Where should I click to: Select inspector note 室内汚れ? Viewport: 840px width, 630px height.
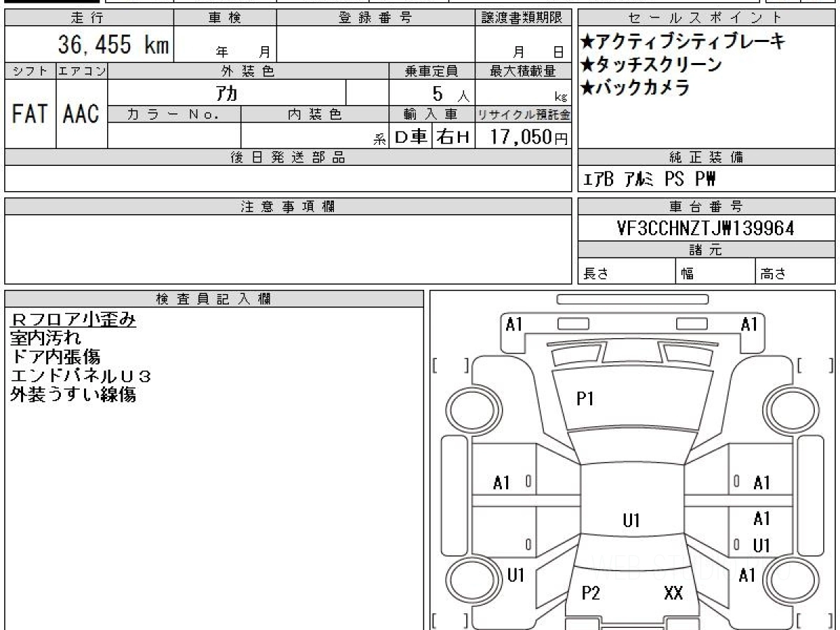46,339
